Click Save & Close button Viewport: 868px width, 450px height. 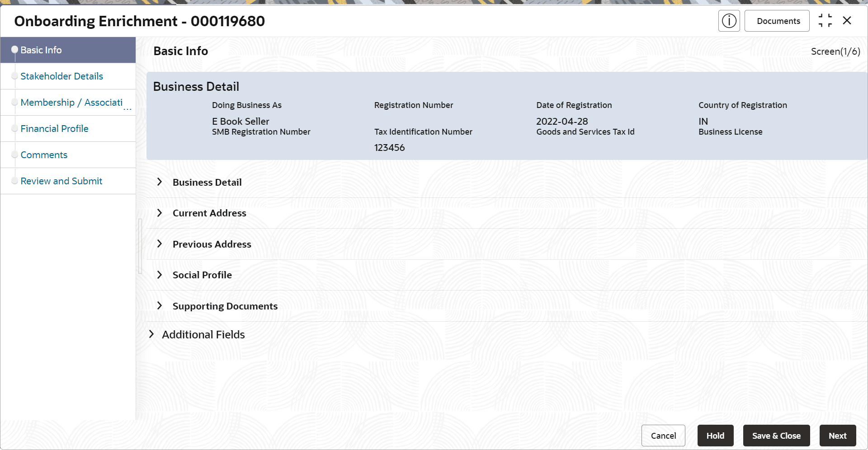[x=776, y=436]
